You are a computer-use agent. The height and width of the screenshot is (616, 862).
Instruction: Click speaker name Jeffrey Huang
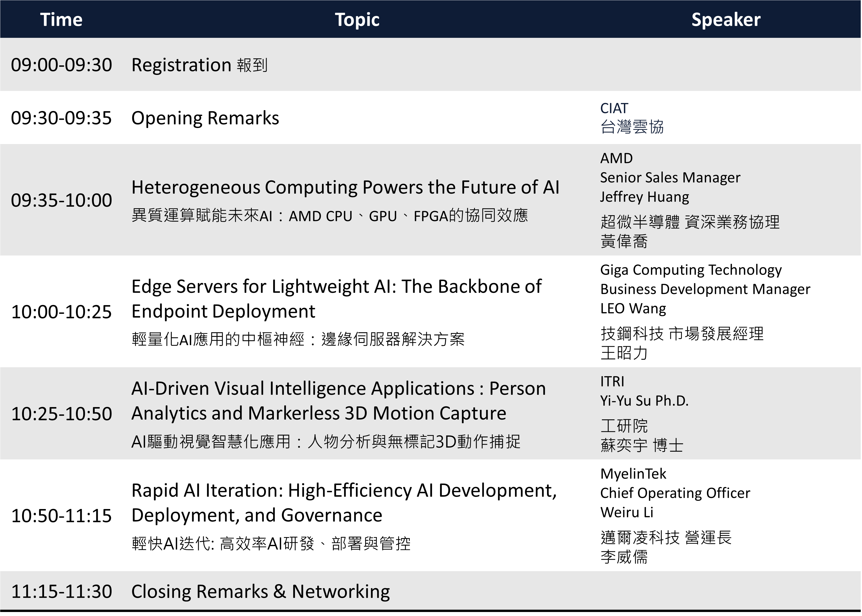pos(644,197)
